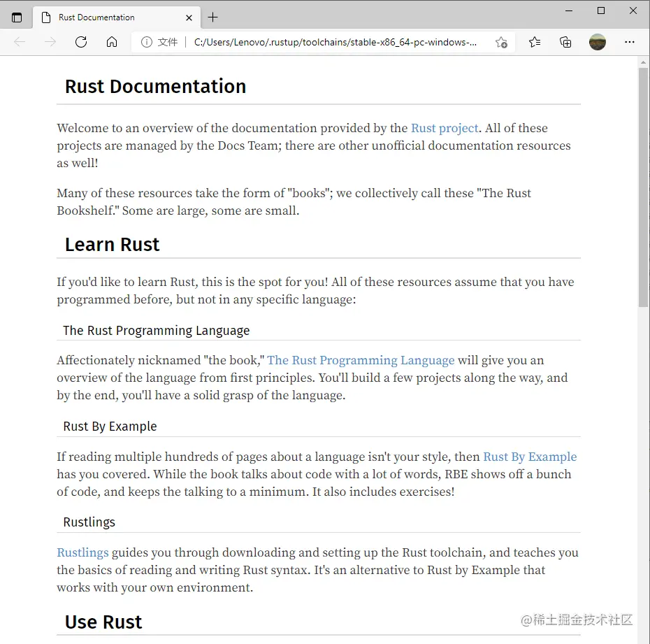Click the Rustlings subheading
650x644 pixels.
pos(89,522)
